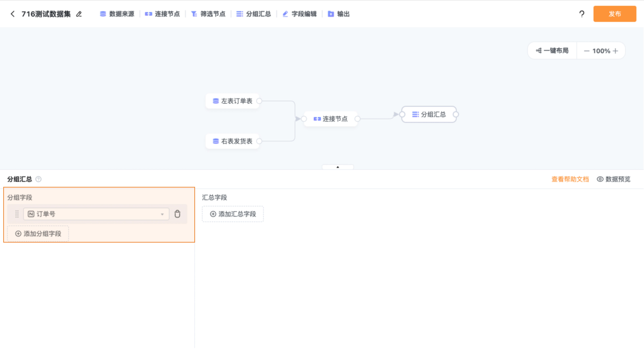The image size is (644, 362).
Task: Open the 查看帮助文档 link
Action: [x=570, y=179]
